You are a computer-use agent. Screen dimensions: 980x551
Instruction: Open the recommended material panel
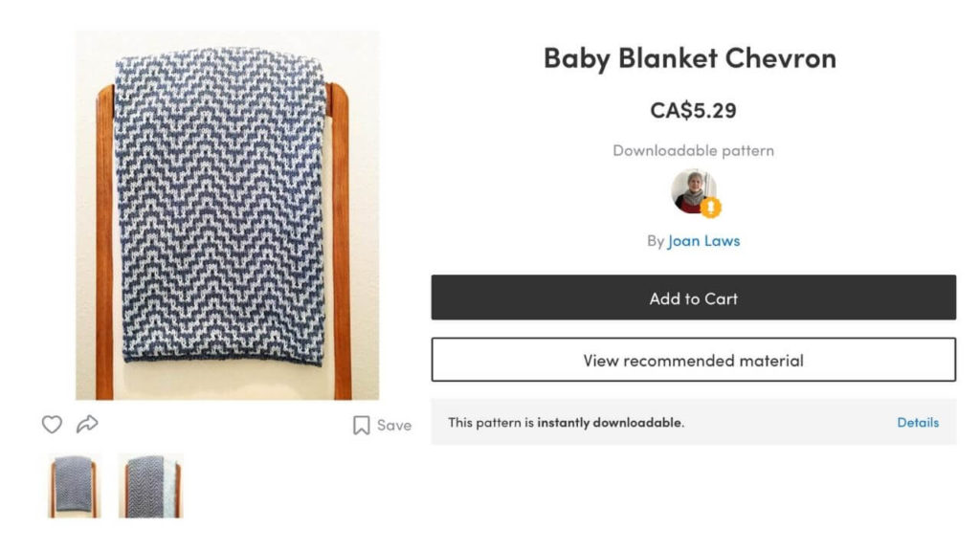coord(694,360)
